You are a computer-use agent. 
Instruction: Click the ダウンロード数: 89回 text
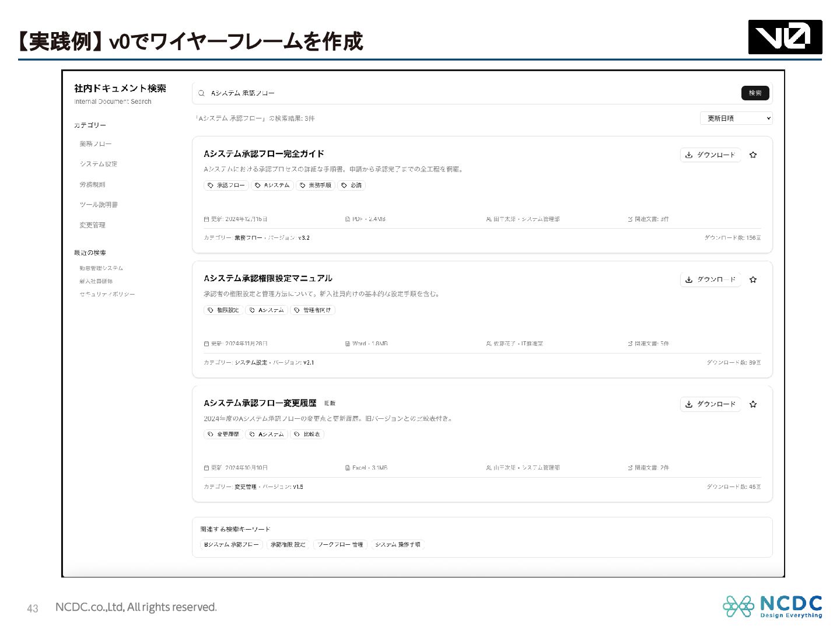[734, 363]
